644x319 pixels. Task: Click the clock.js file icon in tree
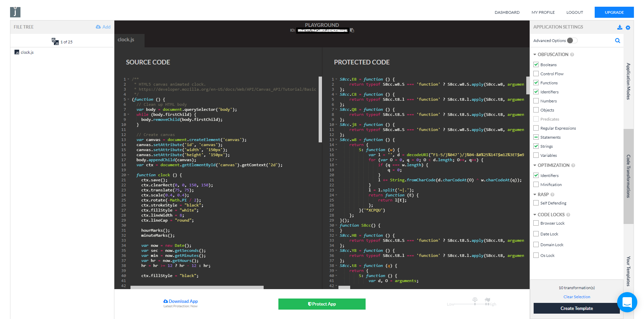17,52
